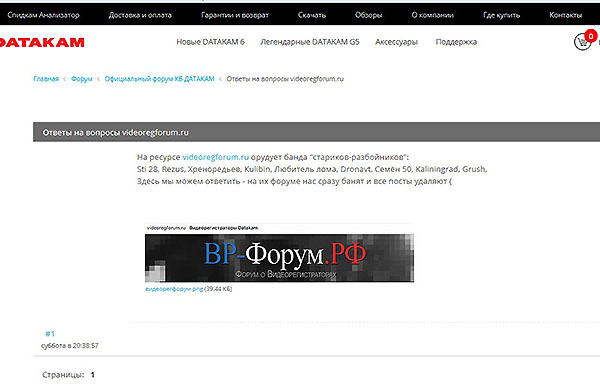Open the videoregforum.ru link in post
The height and width of the screenshot is (390, 600).
tap(215, 157)
